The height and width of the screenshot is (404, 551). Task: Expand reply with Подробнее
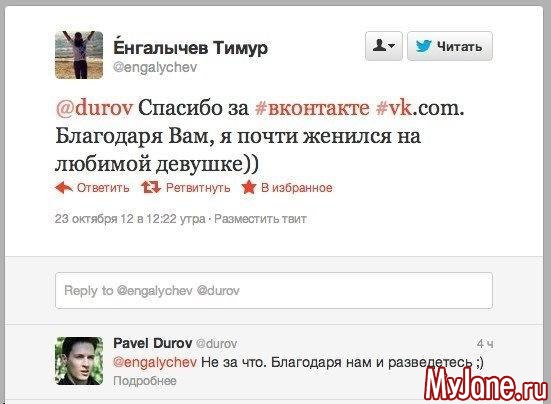tap(145, 381)
